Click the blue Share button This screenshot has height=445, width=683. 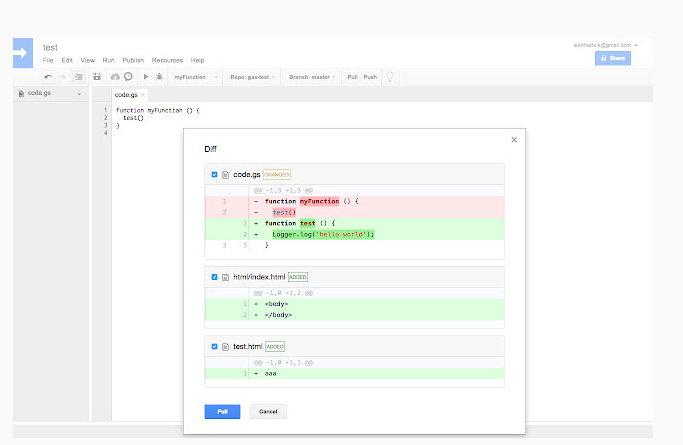pyautogui.click(x=613, y=58)
